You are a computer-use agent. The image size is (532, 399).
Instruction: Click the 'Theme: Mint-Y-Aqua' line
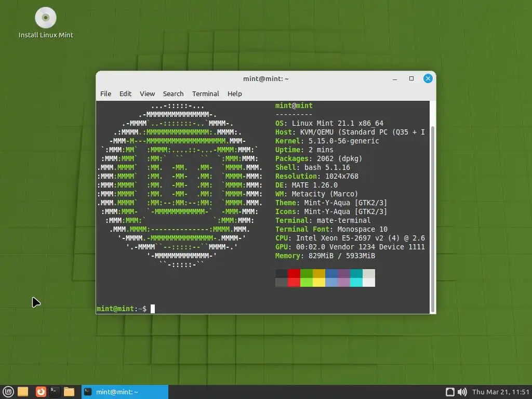(x=331, y=203)
